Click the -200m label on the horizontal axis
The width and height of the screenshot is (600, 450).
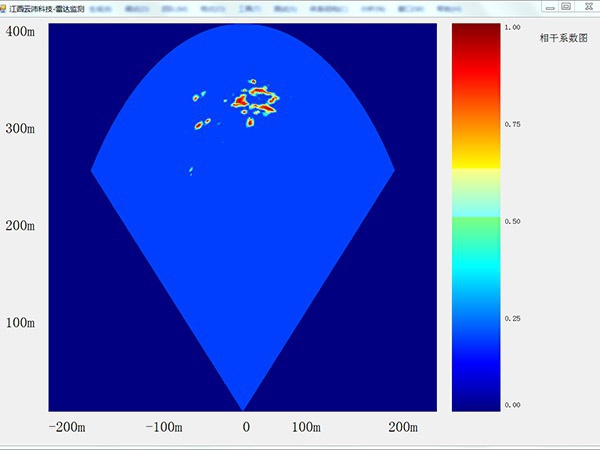[67, 427]
